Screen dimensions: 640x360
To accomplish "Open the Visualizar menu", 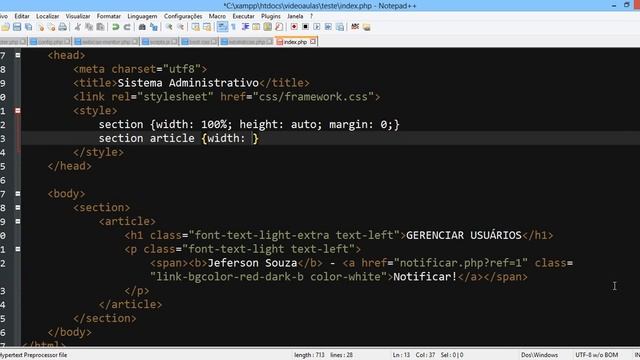I will tap(78, 16).
